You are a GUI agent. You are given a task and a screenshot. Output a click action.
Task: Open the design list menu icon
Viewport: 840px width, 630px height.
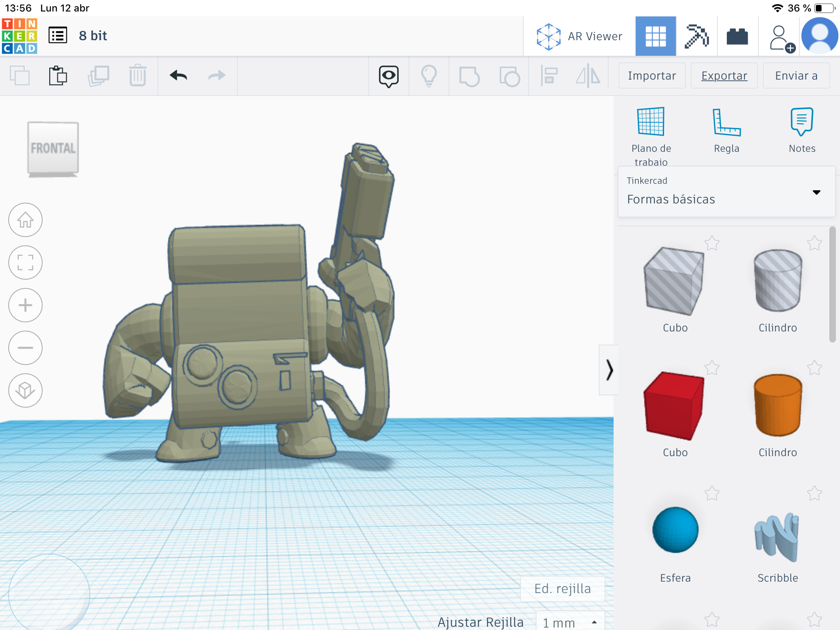(58, 36)
